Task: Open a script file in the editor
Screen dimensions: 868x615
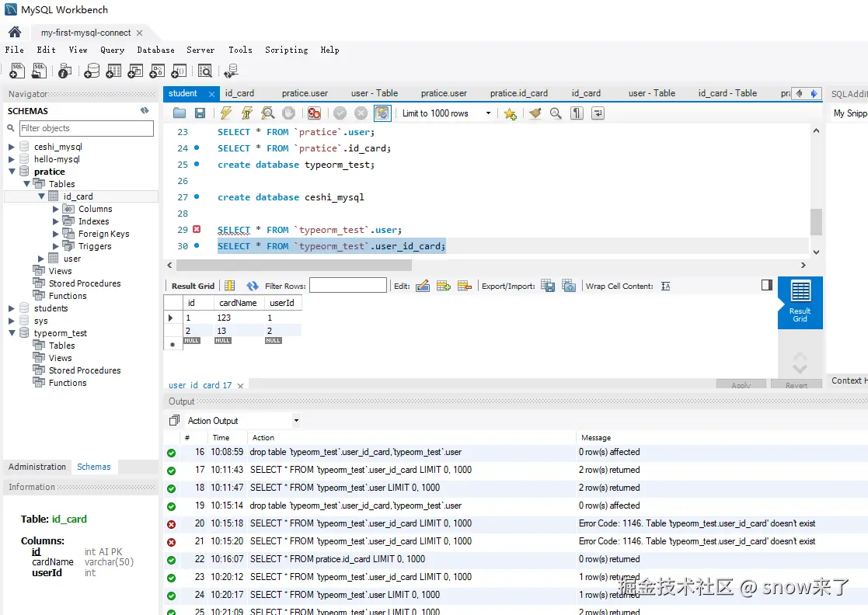Action: (180, 113)
